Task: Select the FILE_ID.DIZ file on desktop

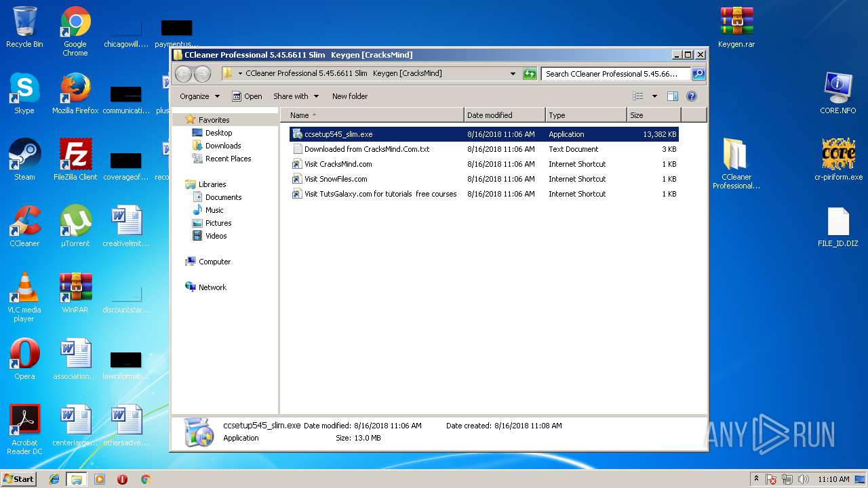Action: (x=838, y=226)
